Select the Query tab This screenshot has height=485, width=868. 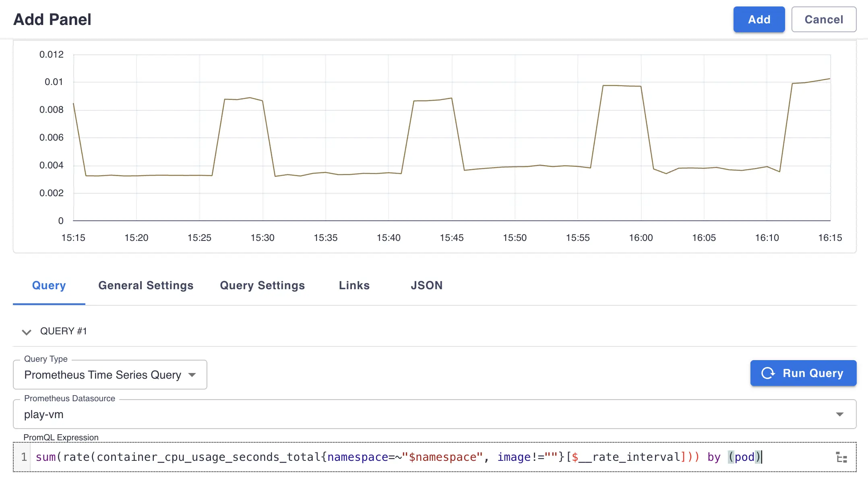coord(49,286)
